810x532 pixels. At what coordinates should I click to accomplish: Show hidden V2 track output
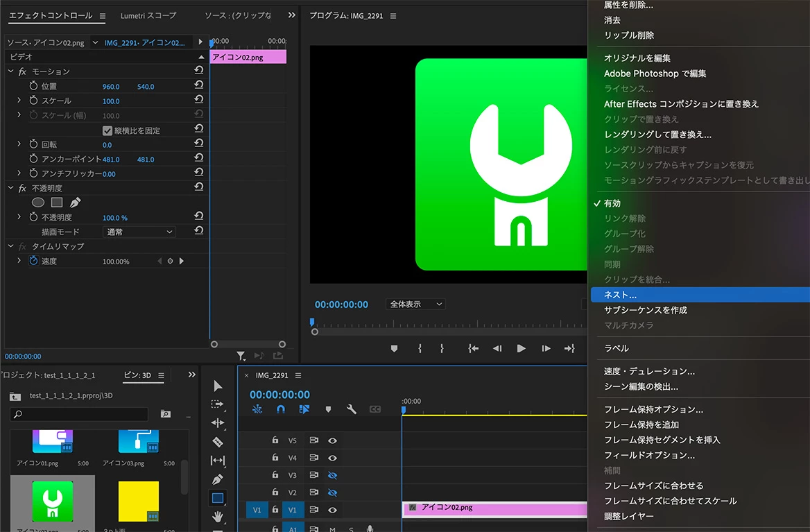[333, 492]
